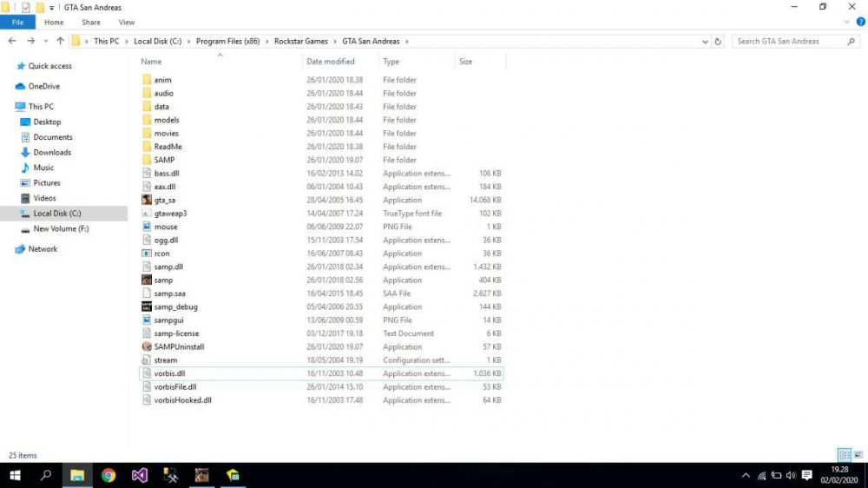Open the File menu

17,23
